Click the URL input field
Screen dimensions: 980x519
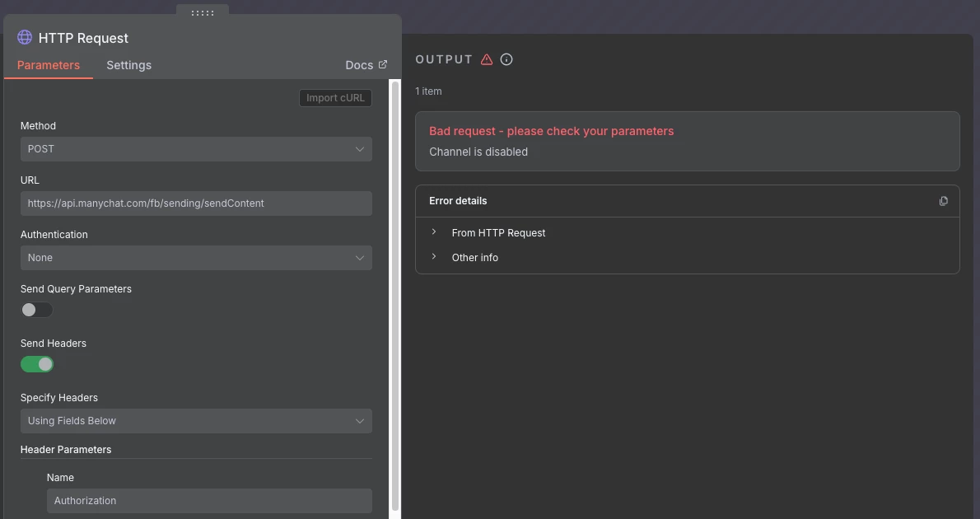[x=196, y=203]
